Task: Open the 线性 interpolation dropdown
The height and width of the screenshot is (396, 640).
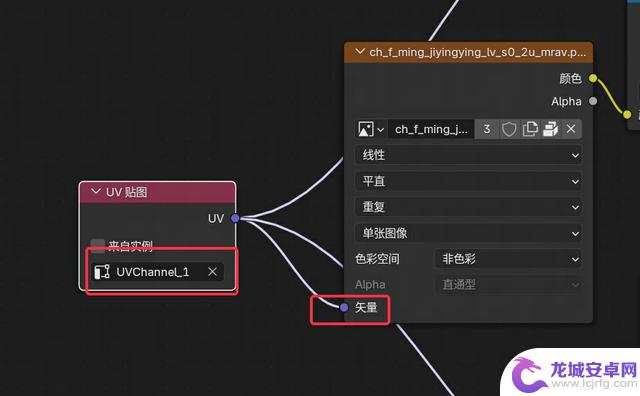Action: pyautogui.click(x=469, y=155)
